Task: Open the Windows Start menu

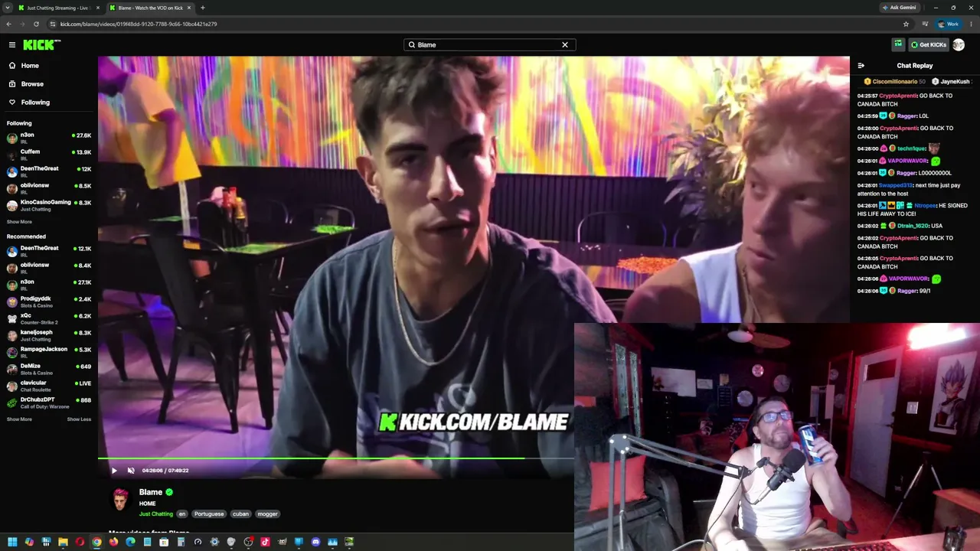Action: (x=12, y=542)
